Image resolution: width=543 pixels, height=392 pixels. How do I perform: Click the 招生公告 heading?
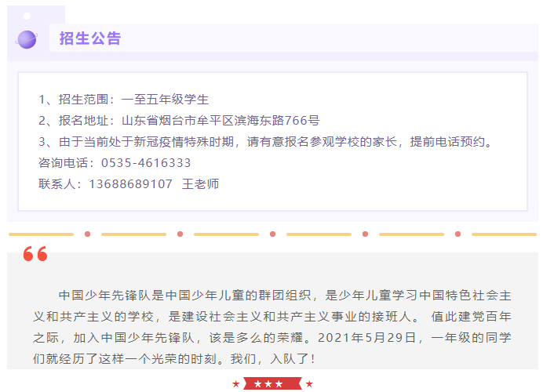click(x=90, y=38)
